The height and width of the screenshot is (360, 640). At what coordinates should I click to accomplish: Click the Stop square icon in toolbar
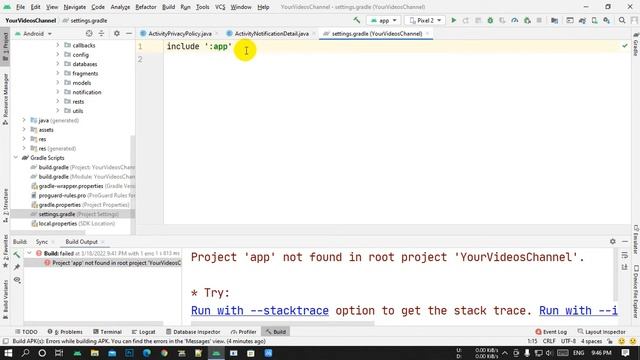pyautogui.click(x=539, y=20)
